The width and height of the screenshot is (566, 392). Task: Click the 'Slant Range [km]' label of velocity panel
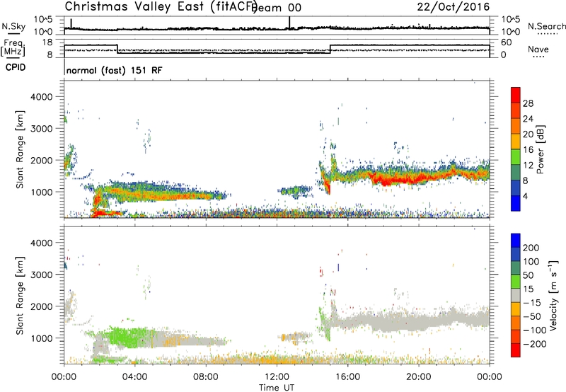[20, 296]
